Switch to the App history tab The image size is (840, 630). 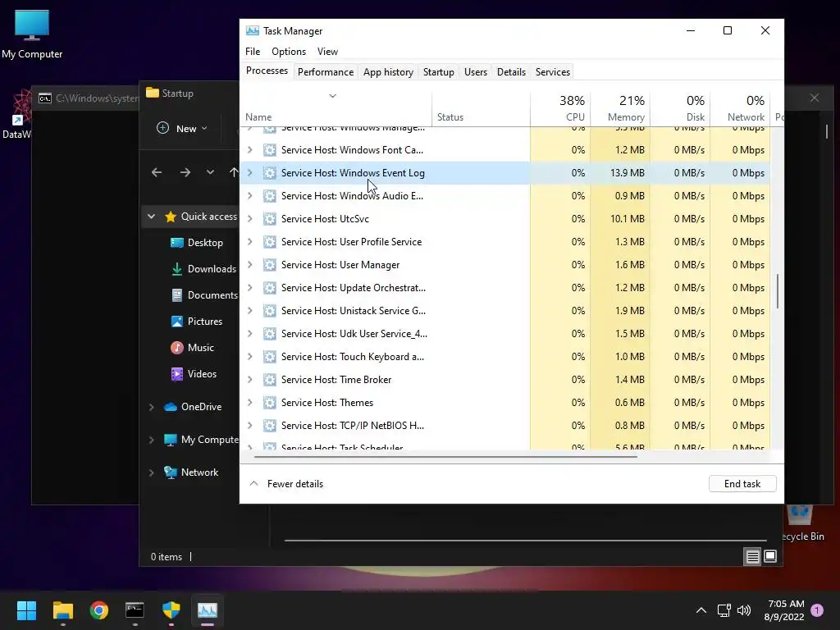388,72
